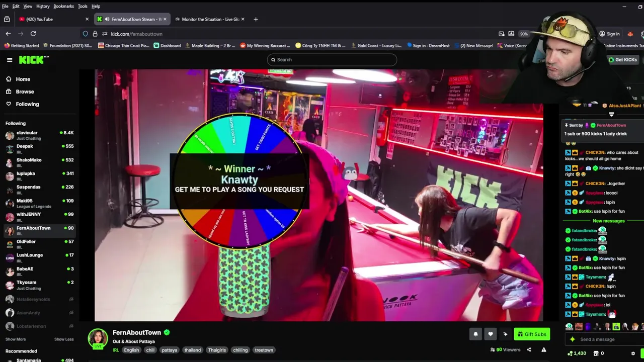Select the thailand tag
Viewport: 644px width, 362px height.
pyautogui.click(x=193, y=350)
